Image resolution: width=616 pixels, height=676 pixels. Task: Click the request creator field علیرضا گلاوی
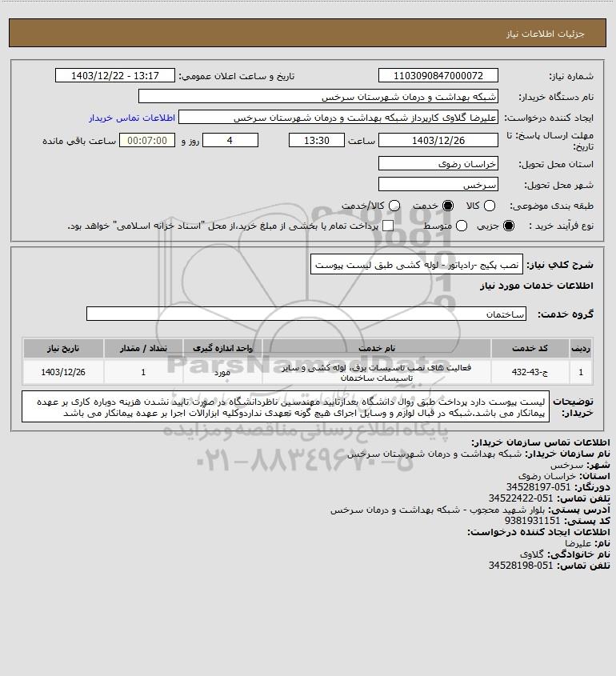click(338, 118)
